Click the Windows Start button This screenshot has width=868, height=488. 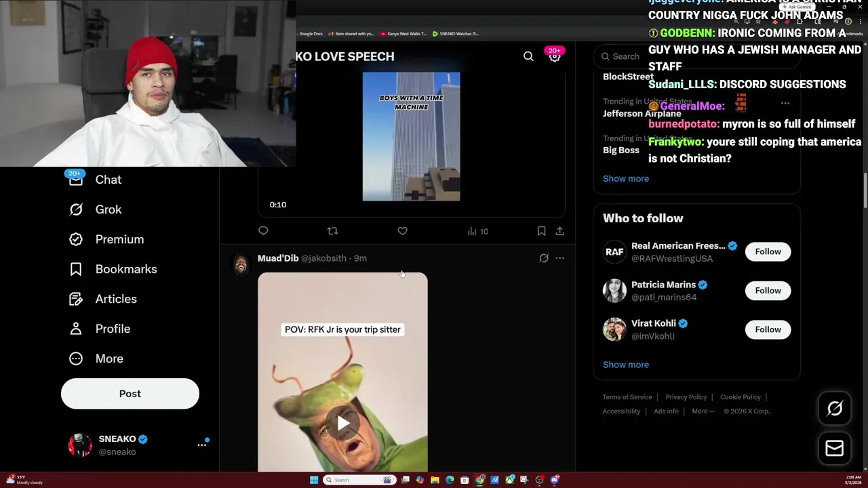point(314,480)
